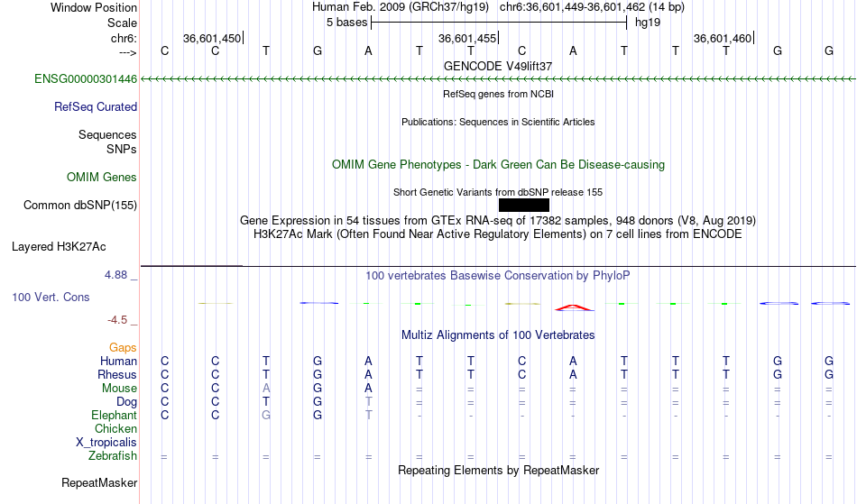Click the Mouse species label
Viewport: 857px width, 504px height.
[x=119, y=389]
